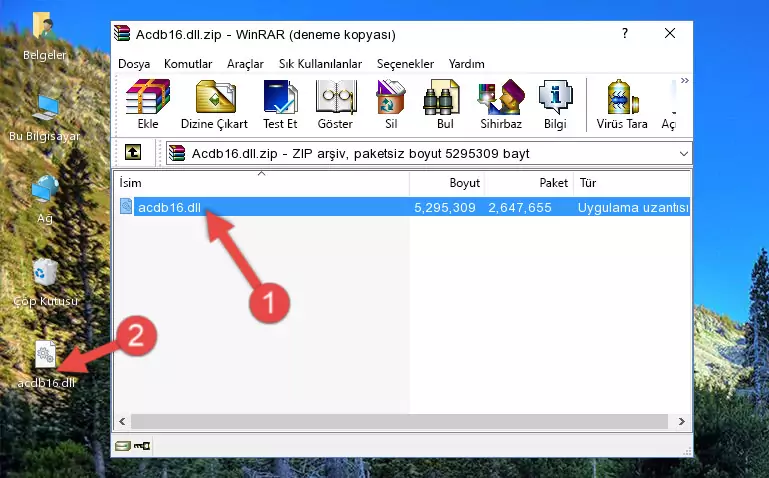
Task: Click horizontal scrollbar right arrow
Action: tap(682, 421)
